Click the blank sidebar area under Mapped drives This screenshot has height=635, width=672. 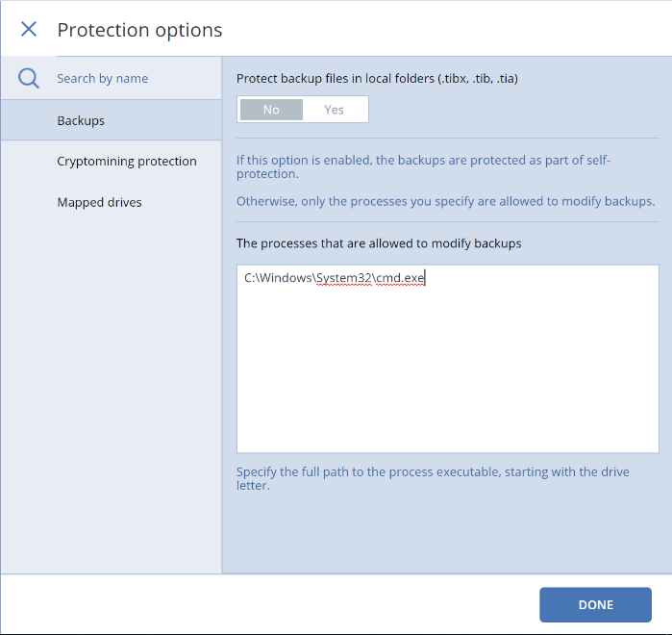112,386
